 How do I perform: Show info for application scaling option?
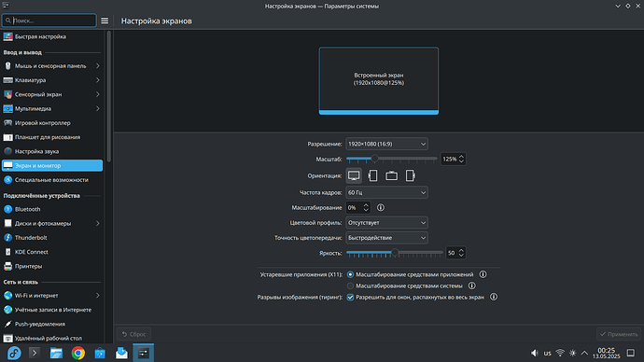point(483,274)
